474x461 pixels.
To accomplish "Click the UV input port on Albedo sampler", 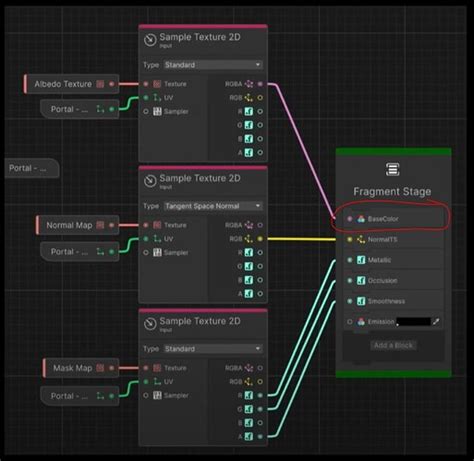I will [146, 98].
